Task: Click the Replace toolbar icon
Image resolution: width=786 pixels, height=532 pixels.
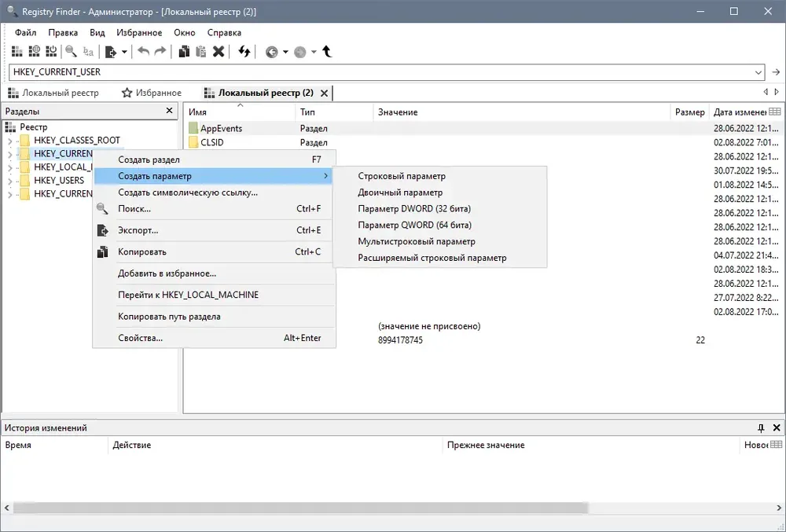Action: click(88, 52)
